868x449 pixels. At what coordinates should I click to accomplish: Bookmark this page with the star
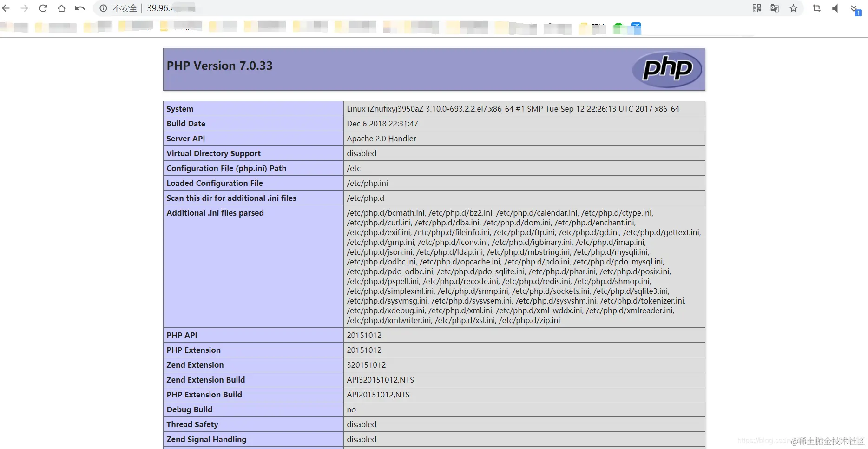(793, 8)
